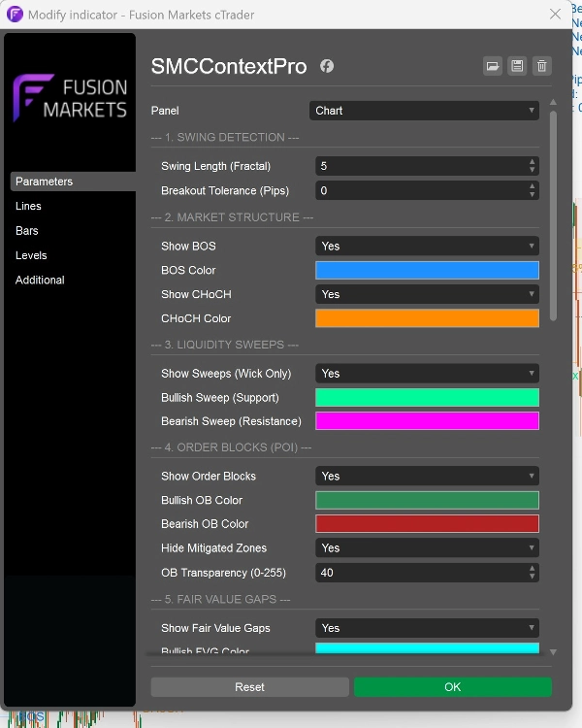This screenshot has height=728, width=582.
Task: Click the delete trash icon
Action: pyautogui.click(x=541, y=66)
